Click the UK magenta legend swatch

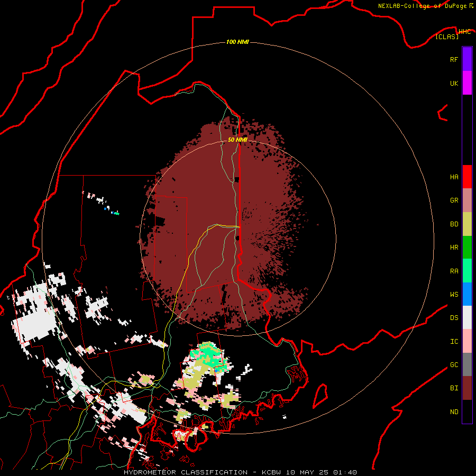467,83
